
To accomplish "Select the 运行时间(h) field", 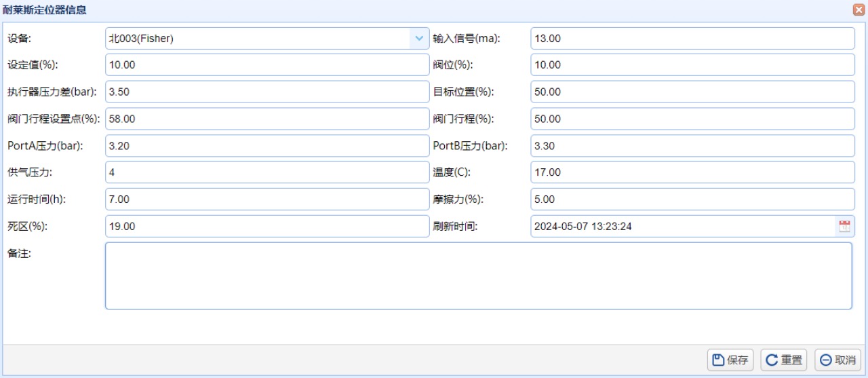I will tap(267, 200).
